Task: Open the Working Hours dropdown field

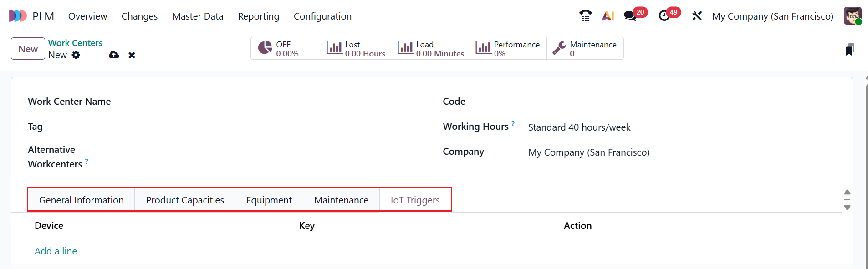Action: tap(579, 127)
